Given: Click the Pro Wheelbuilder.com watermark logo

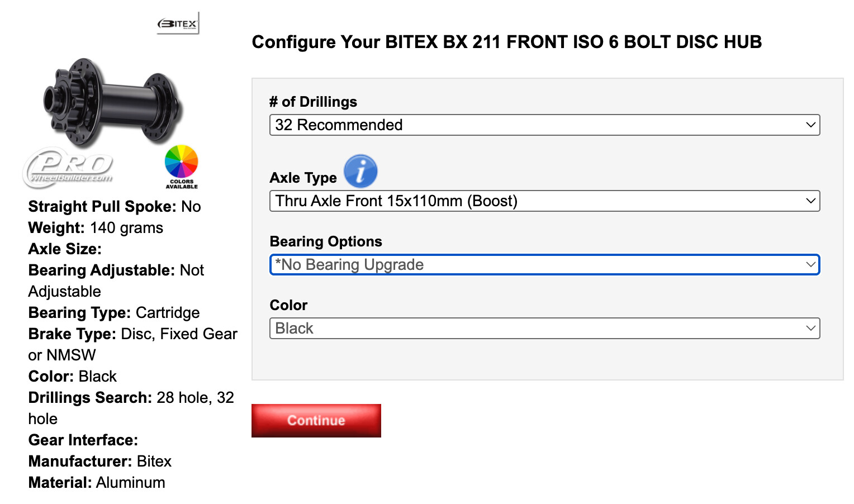Looking at the screenshot, I should 68,168.
